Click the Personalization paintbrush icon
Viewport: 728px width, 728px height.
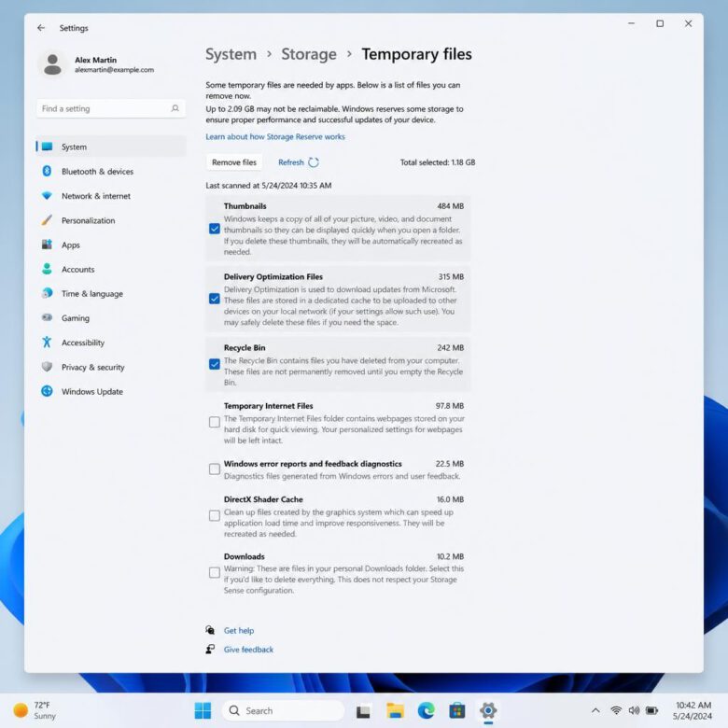click(47, 220)
